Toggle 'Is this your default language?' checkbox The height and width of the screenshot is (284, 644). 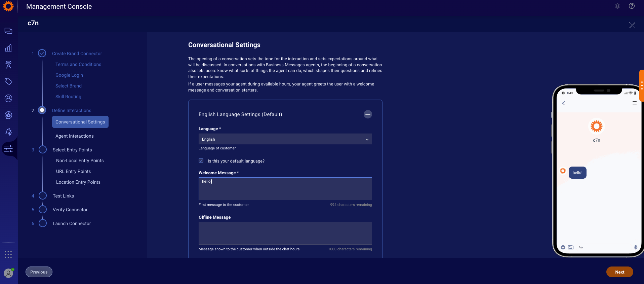tap(201, 161)
